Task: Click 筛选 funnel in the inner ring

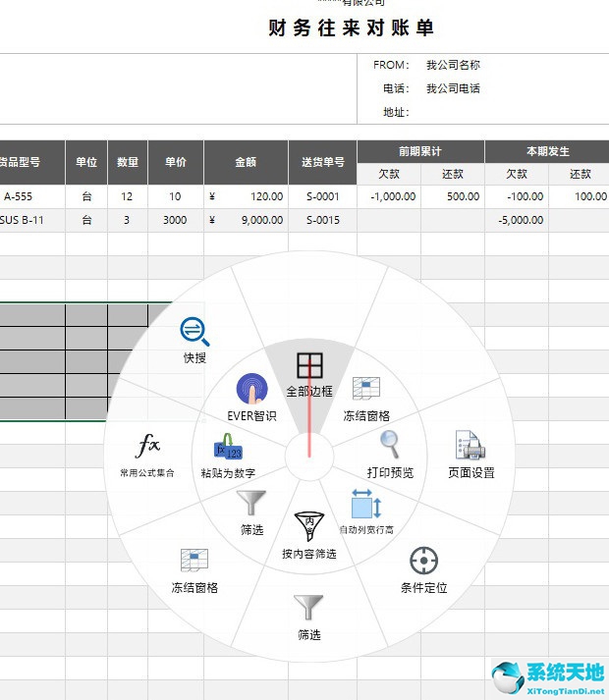Action: 251,512
